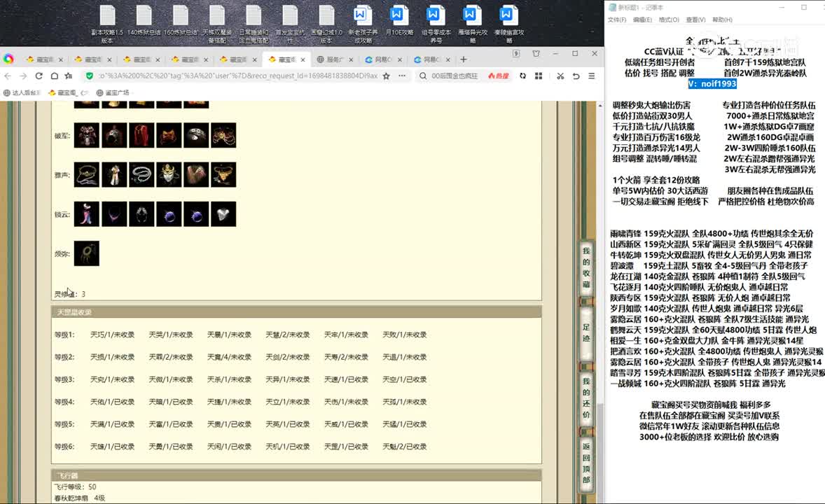Viewport: 825px width, 504px height.
Task: Click the undo close-tab arrow icon
Action: (x=576, y=76)
